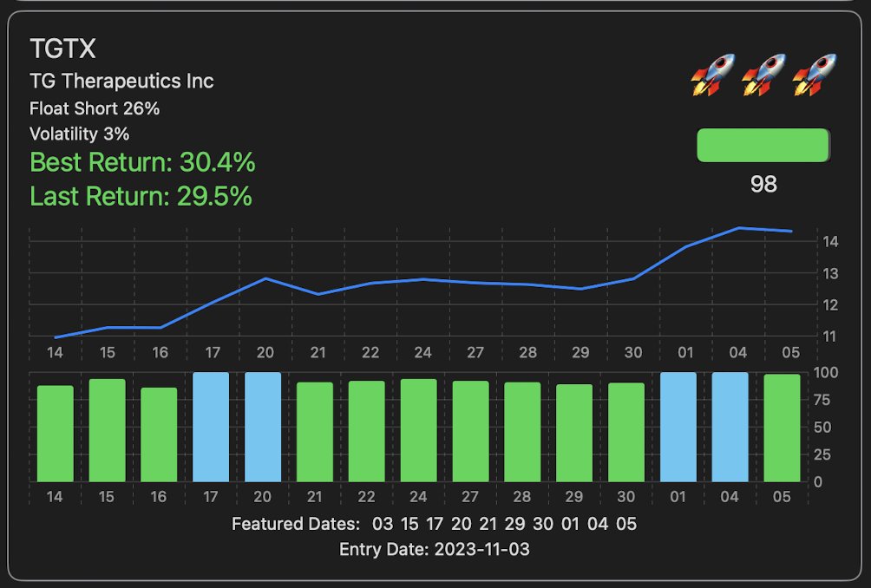Screen dimensions: 871x588
Task: Click the green score bar for date 24
Action: (x=419, y=430)
